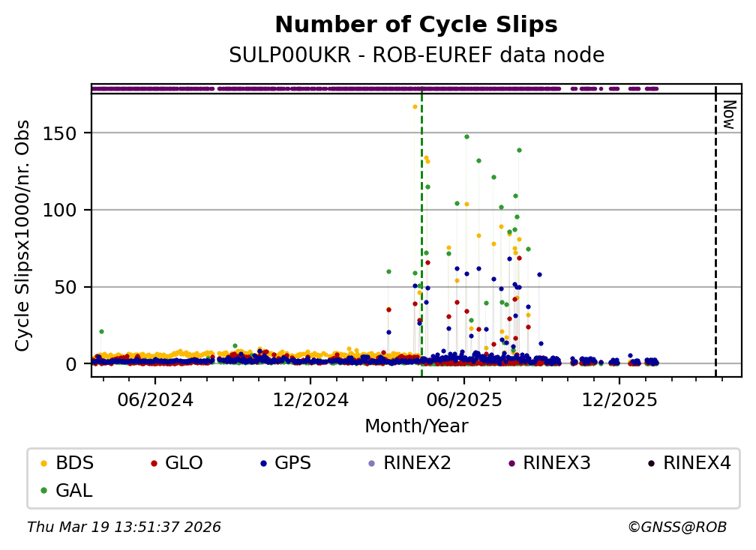
Task: Select the RINEX3 legend label text
Action: (556, 463)
